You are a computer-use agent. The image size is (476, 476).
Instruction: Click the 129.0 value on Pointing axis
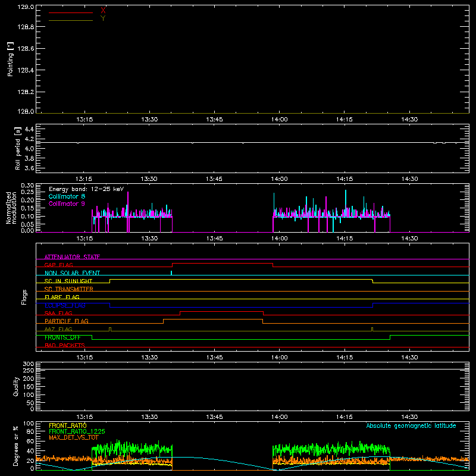(26, 7)
